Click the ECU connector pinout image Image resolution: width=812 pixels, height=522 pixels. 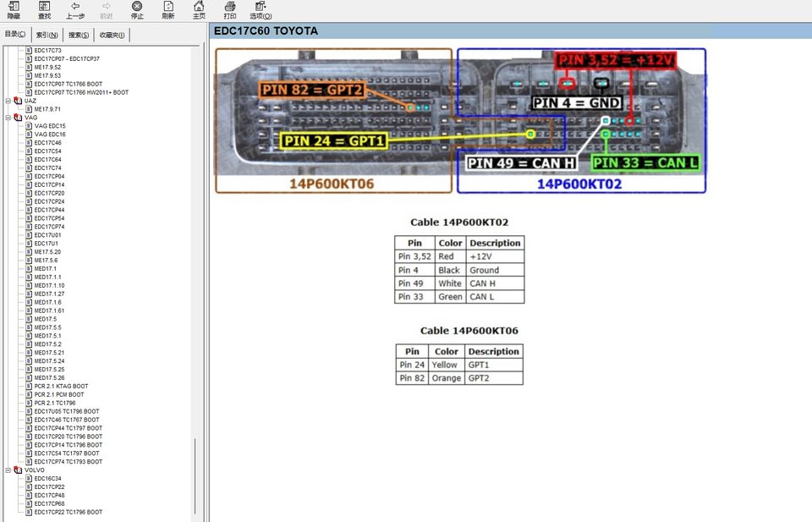[461, 120]
